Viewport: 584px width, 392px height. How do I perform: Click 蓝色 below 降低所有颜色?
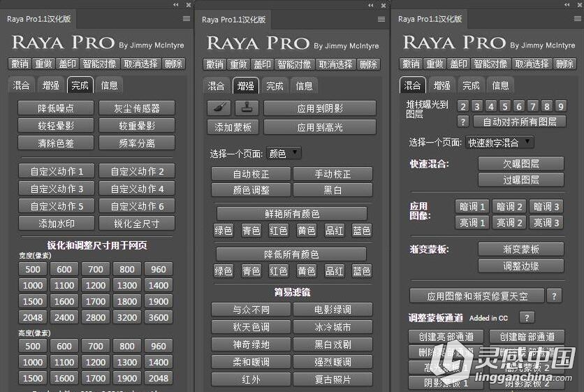tap(361, 271)
